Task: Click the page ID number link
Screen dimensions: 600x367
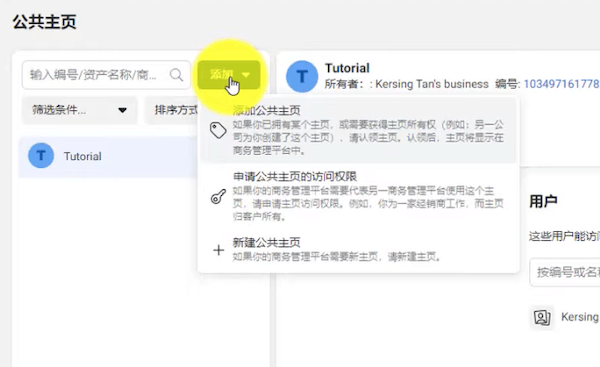Action: pyautogui.click(x=561, y=84)
